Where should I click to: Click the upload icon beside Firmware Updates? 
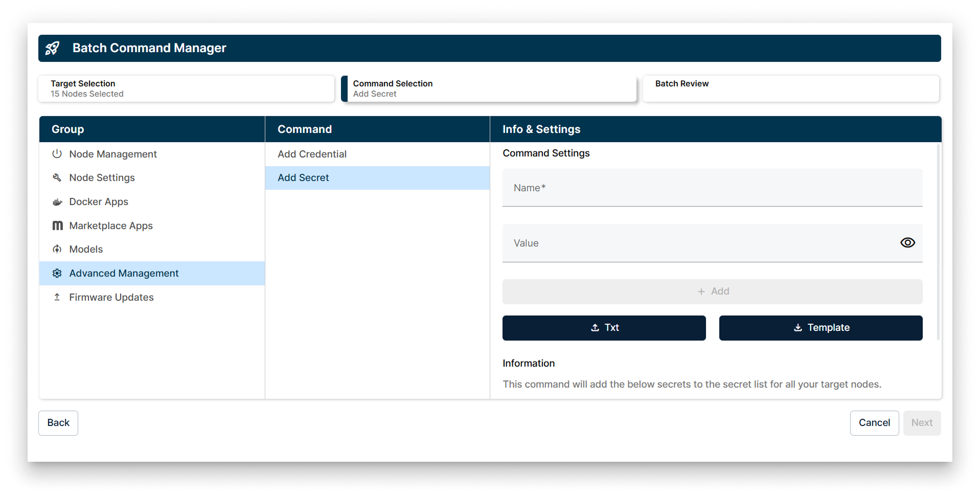tap(57, 297)
